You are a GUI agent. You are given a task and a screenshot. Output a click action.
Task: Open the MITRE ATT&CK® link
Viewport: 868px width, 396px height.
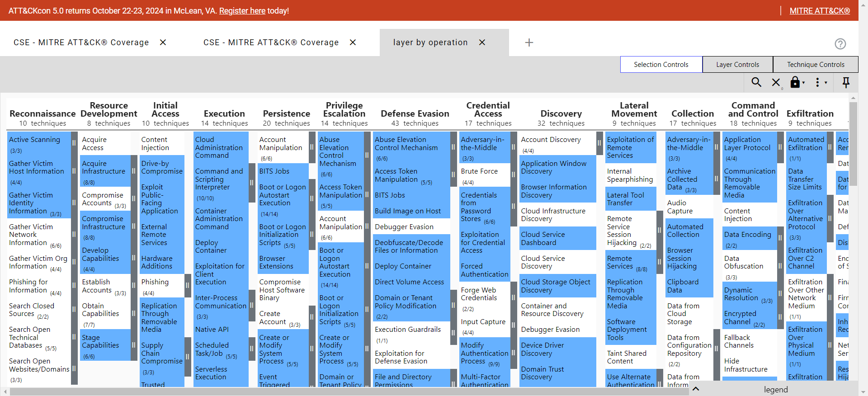point(820,11)
